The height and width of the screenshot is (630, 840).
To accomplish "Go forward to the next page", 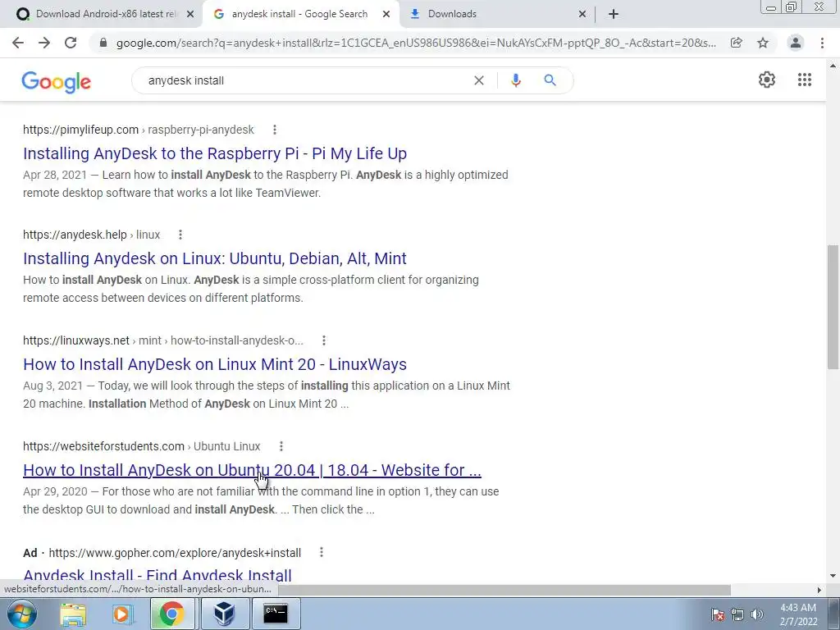I will pos(44,43).
